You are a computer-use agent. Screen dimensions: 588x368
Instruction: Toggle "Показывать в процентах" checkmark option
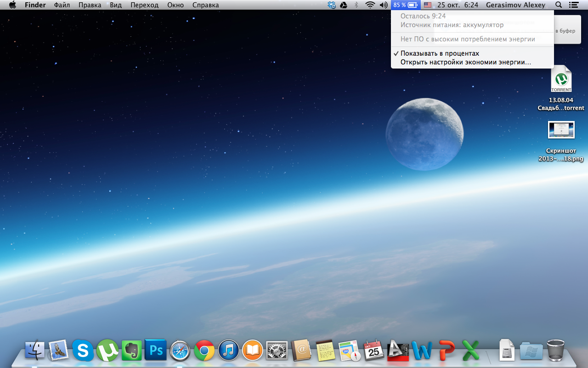[x=440, y=53]
